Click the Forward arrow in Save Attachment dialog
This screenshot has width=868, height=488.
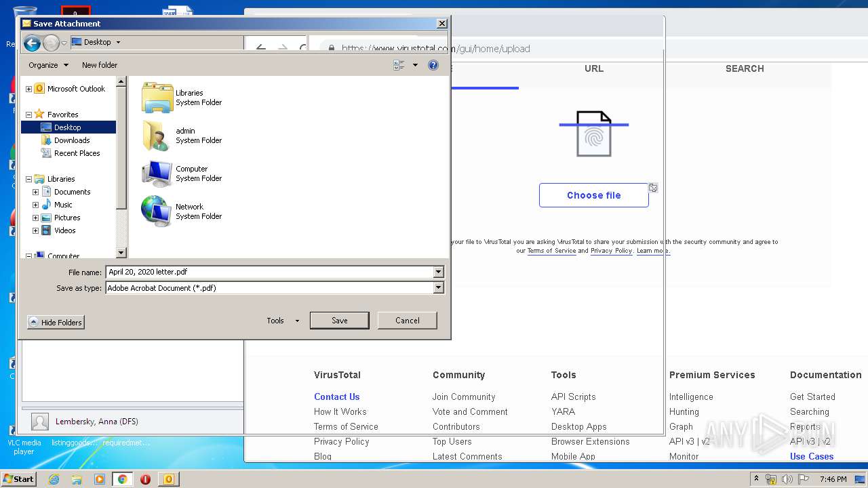point(51,43)
